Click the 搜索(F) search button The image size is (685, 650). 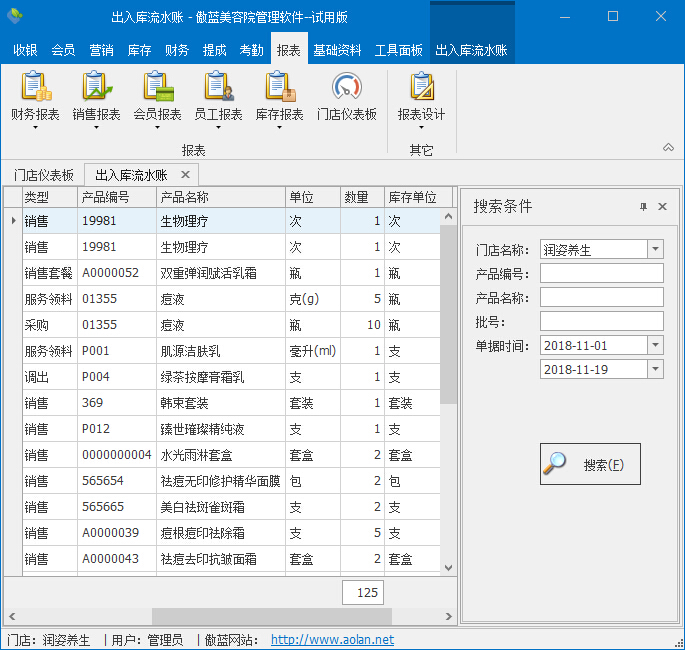click(x=590, y=465)
